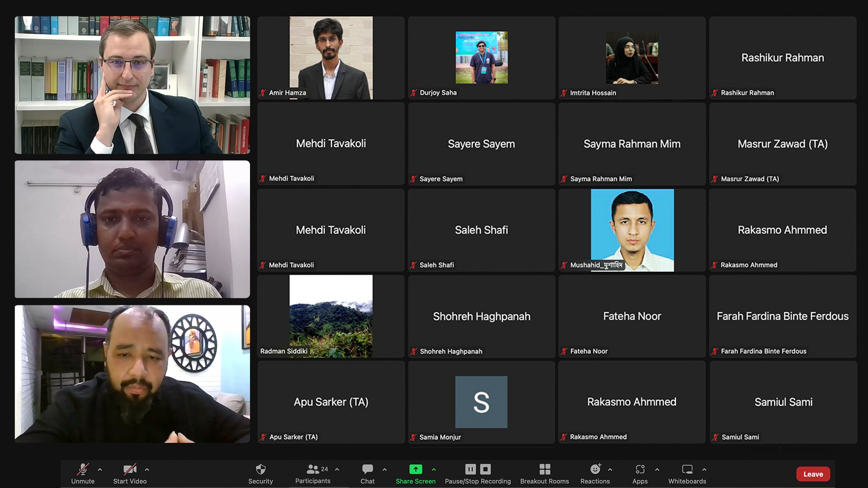Click the Sayere Sayem participant tile
Viewport: 868px width, 488px height.
pyautogui.click(x=481, y=144)
